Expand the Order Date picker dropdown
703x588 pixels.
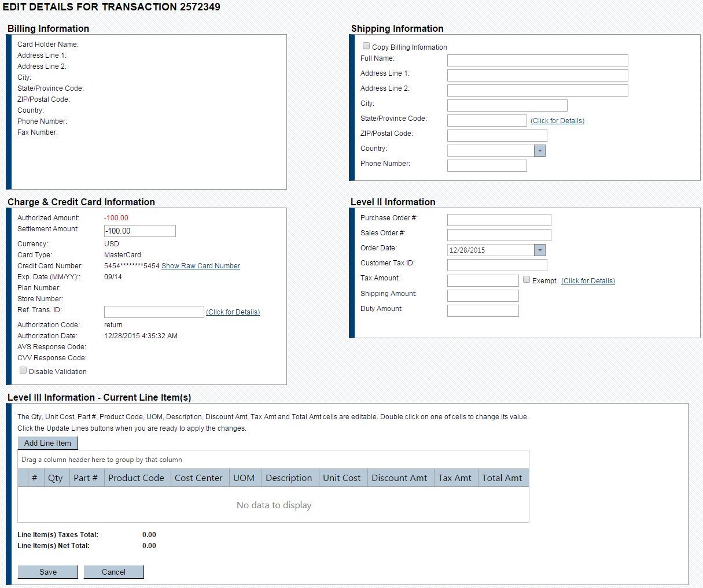539,250
